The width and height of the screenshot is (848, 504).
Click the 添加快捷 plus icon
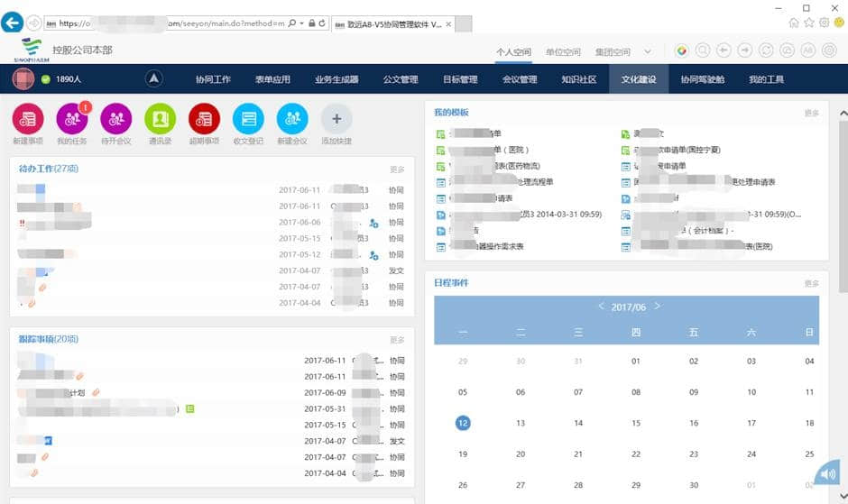click(336, 119)
